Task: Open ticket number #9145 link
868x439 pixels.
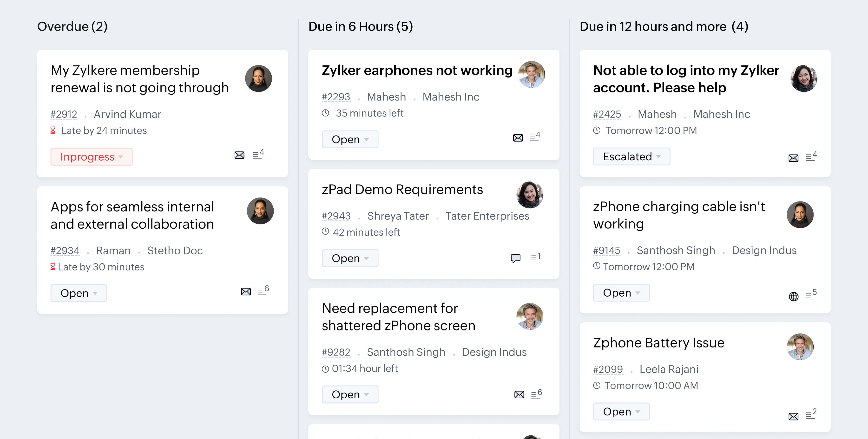Action: coord(606,251)
